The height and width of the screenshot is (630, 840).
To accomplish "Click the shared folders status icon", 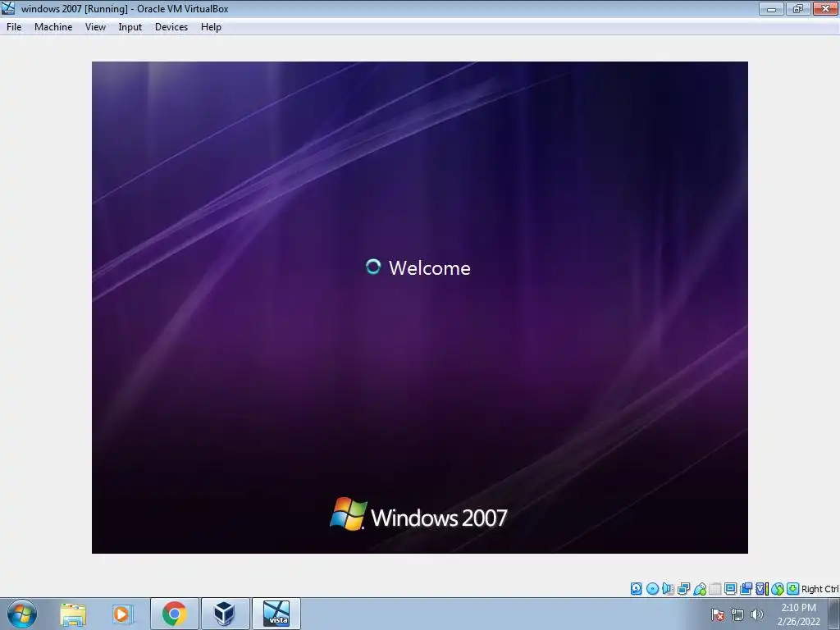I will (x=715, y=589).
